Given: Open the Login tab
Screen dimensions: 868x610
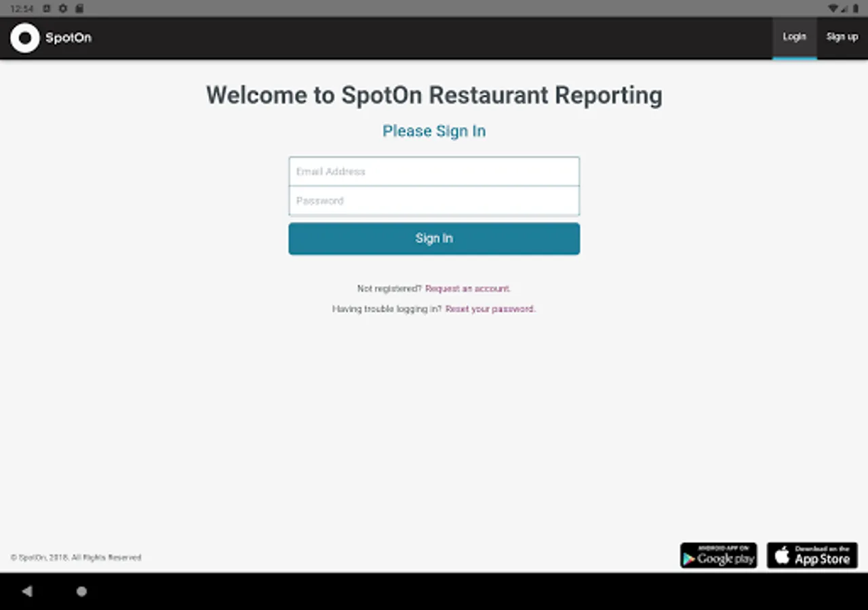Looking at the screenshot, I should [x=794, y=37].
